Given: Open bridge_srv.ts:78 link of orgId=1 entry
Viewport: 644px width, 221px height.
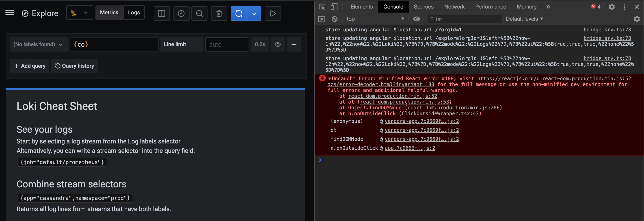Looking at the screenshot, I should [607, 30].
